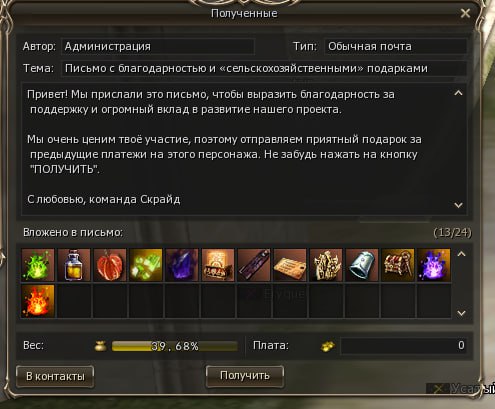Click the message text down arrow
The image size is (495, 409).
459,205
